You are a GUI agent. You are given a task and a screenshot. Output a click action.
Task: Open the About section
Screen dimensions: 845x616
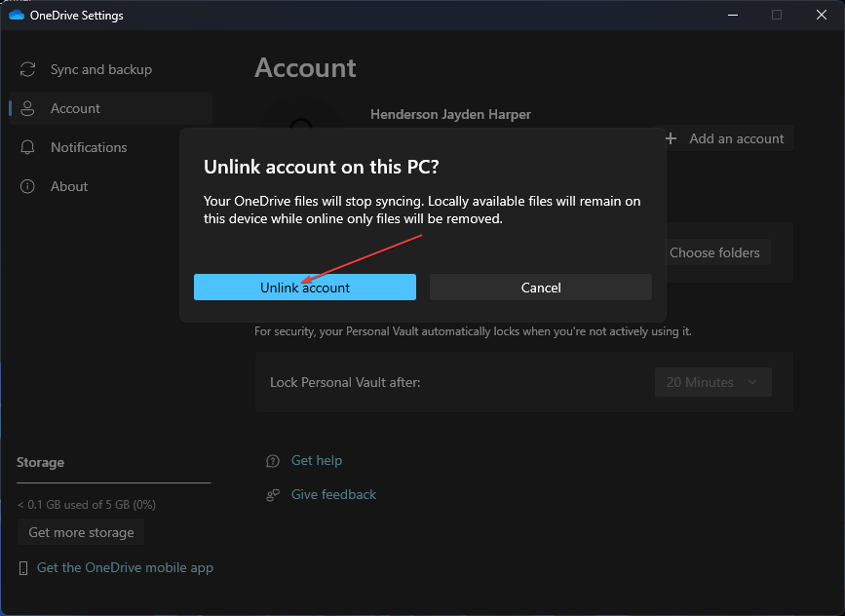68,186
